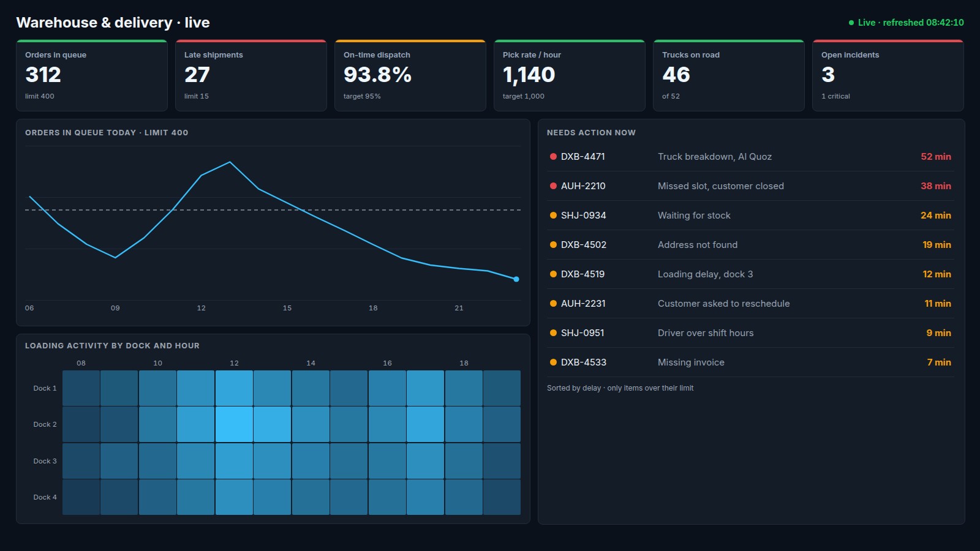
Task: Click 'Waiting for stock' description
Action: [694, 216]
